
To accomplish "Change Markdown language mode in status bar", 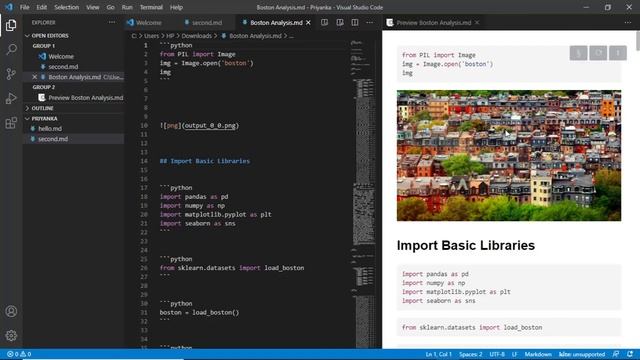I will [538, 354].
